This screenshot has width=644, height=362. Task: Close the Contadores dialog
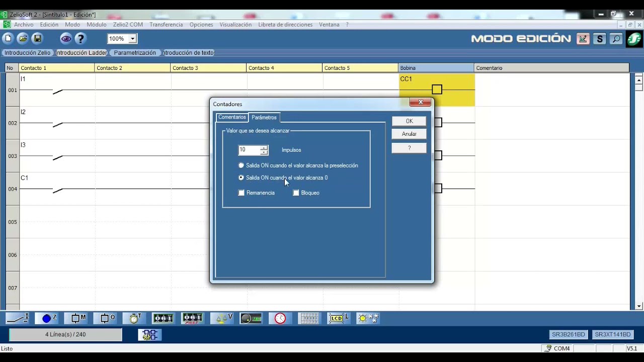click(x=420, y=103)
